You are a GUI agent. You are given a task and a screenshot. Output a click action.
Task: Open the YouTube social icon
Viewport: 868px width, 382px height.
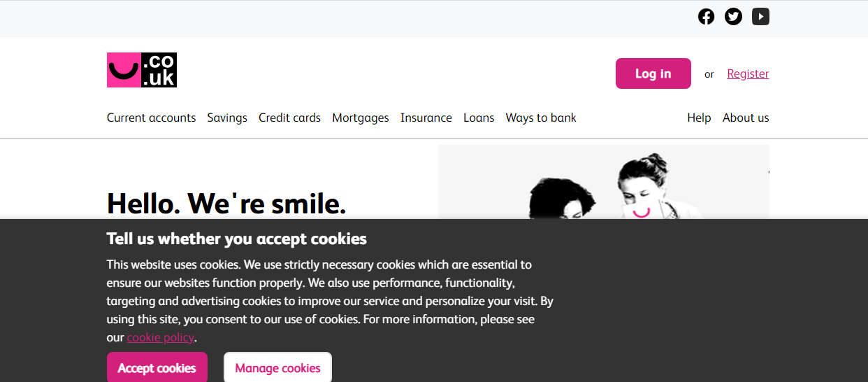(760, 16)
